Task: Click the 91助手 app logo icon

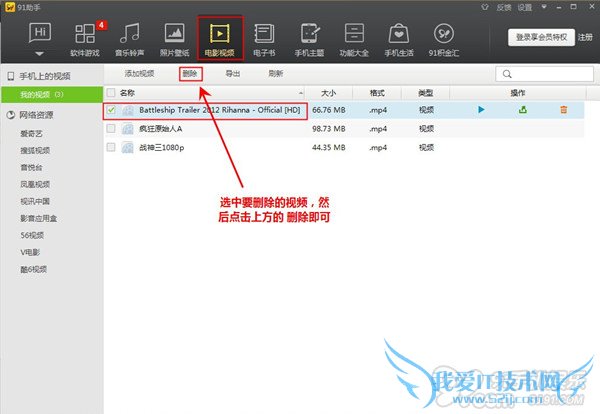Action: 10,7
